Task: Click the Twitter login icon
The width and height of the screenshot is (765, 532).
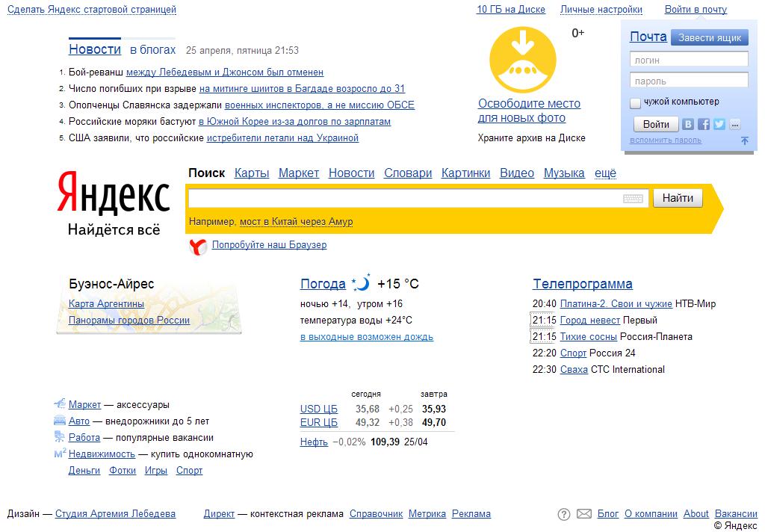Action: (719, 124)
